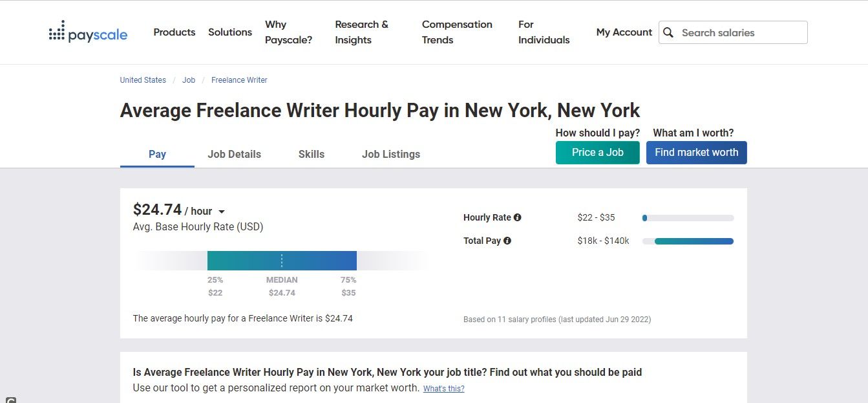Open the Solutions menu

click(230, 32)
